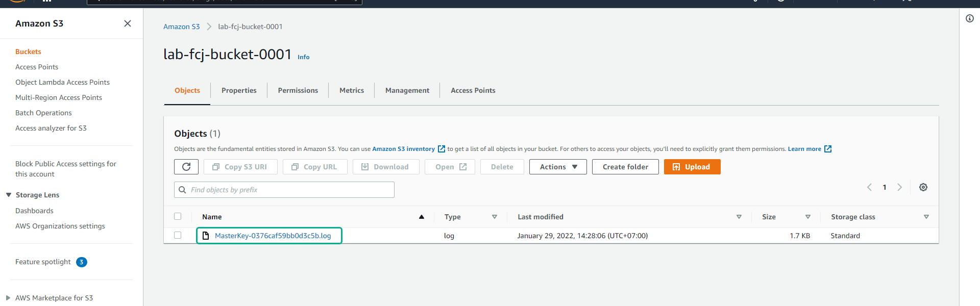Viewport: 980px width, 306px height.
Task: Open the Actions dropdown menu
Action: (558, 167)
